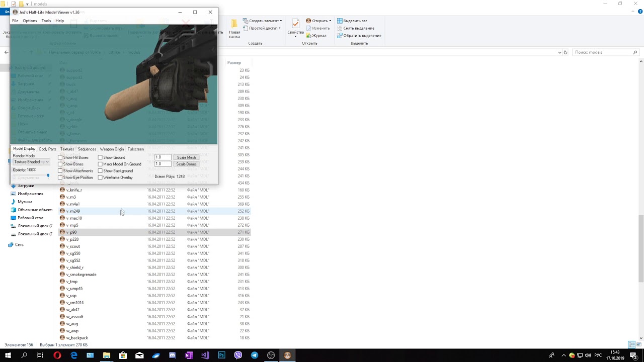Click Изображения in Explorer sidebar

30,194
